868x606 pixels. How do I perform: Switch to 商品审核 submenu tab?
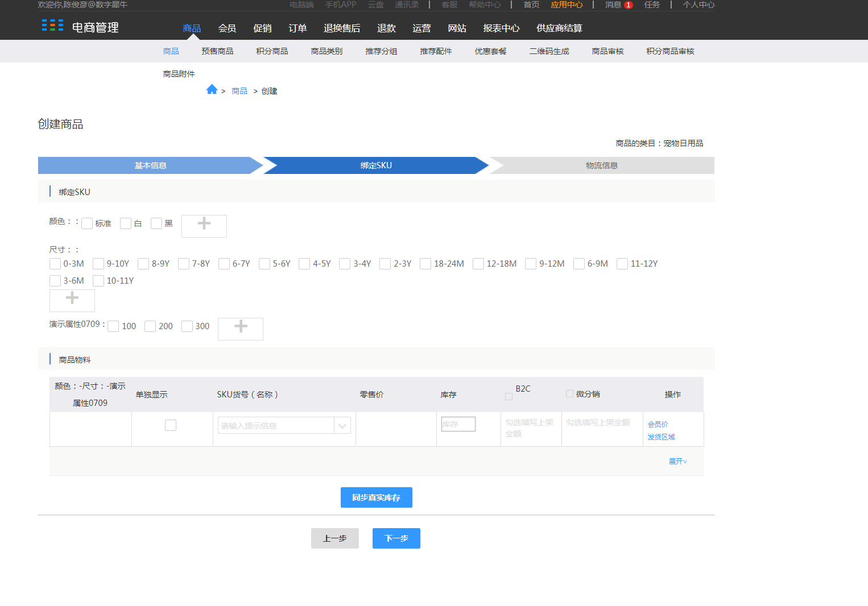pyautogui.click(x=607, y=51)
